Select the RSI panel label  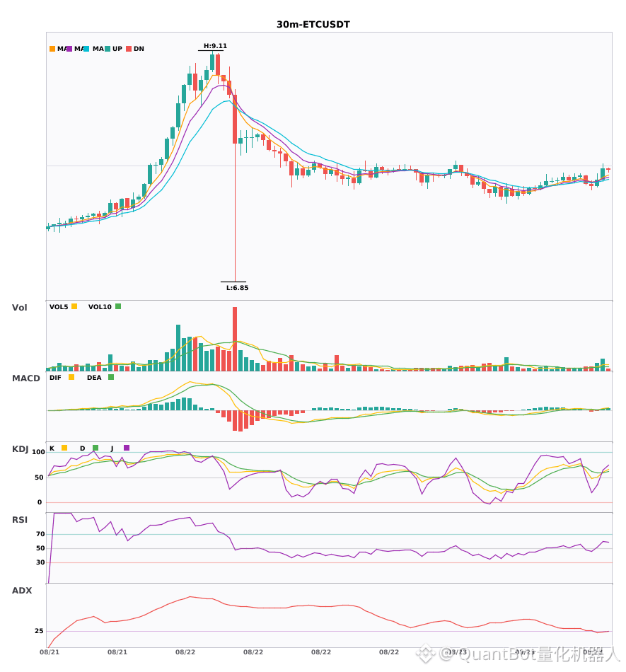(x=20, y=520)
